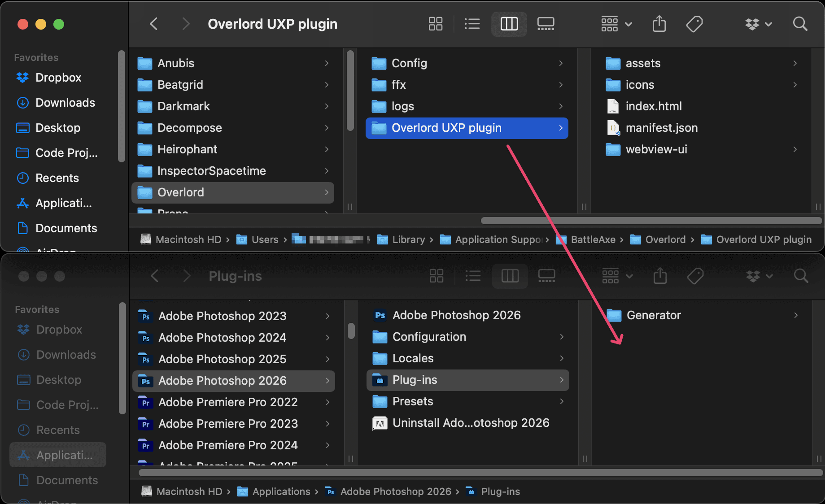Select the Generator folder
The image size is (825, 504).
click(653, 315)
